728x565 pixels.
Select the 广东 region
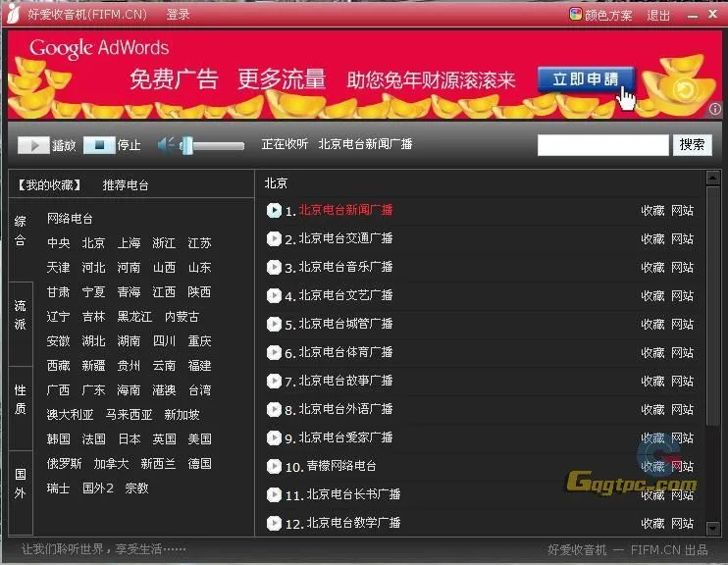click(x=93, y=390)
